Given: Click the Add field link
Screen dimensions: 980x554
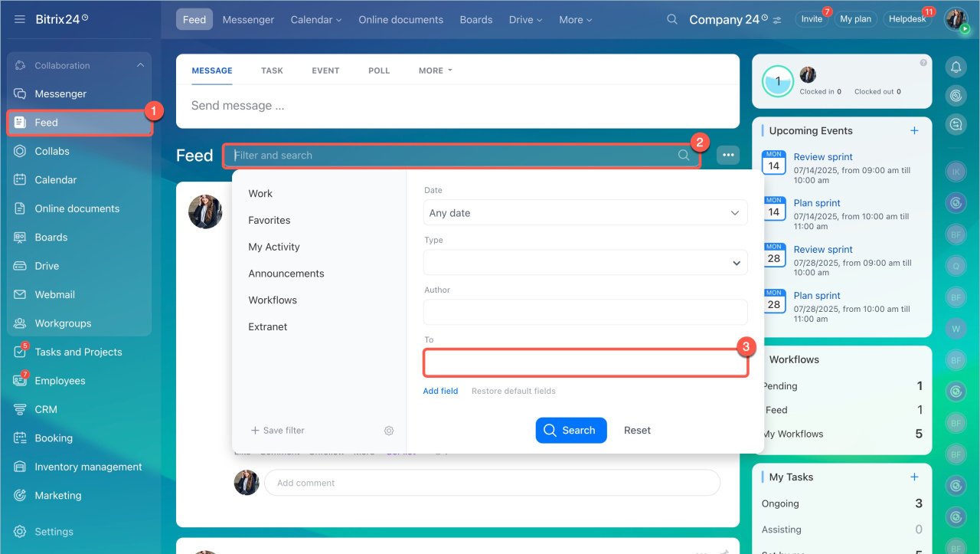Looking at the screenshot, I should pyautogui.click(x=440, y=391).
